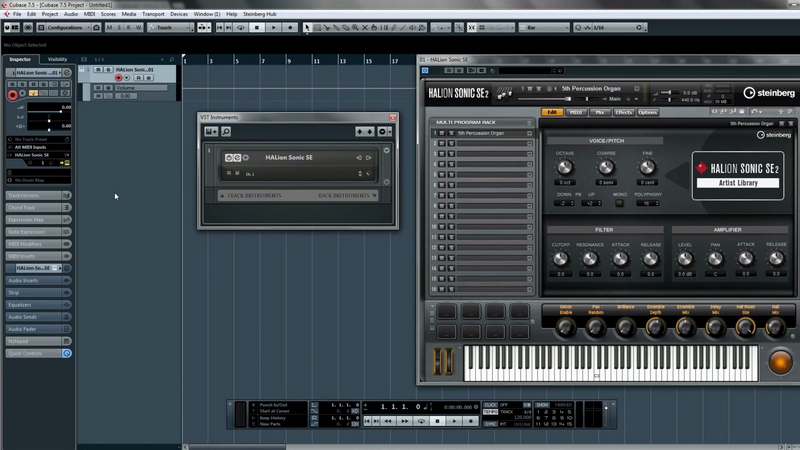This screenshot has height=450, width=800.
Task: Click the orange sphere control beside keyboard
Action: [x=780, y=362]
